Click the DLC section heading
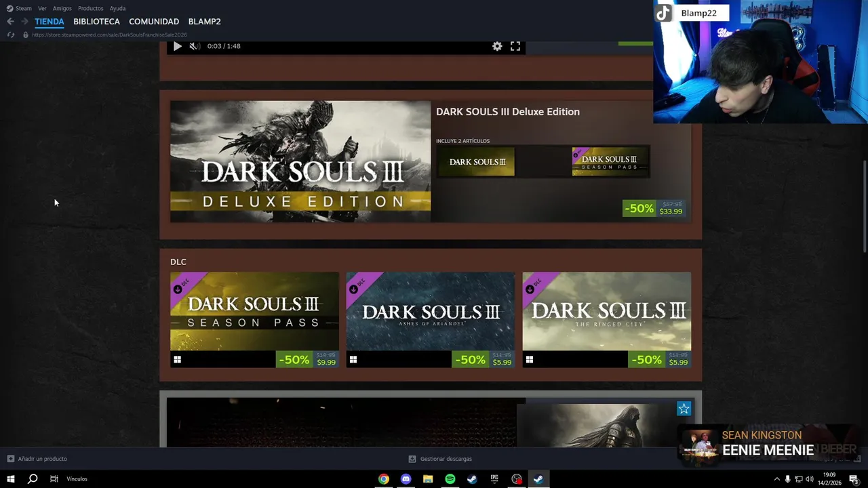Screen dimensions: 868x488 [x=178, y=262]
